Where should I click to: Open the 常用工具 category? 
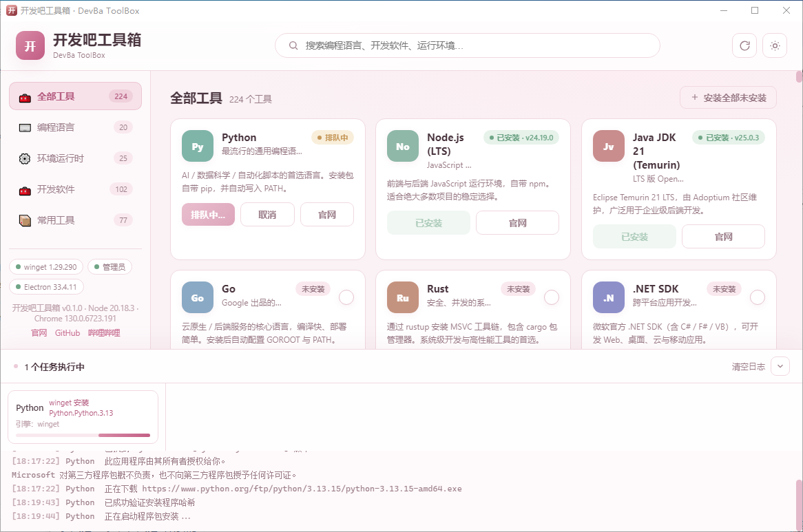point(75,220)
